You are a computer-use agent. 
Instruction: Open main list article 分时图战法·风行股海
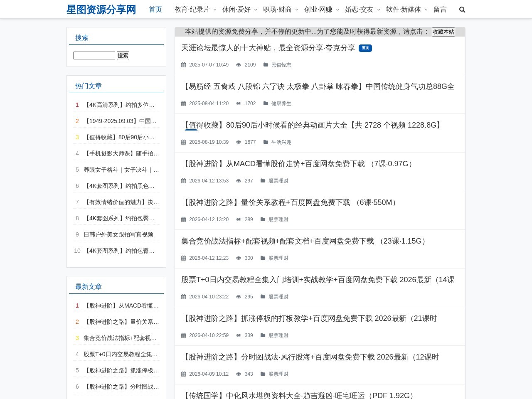(x=310, y=357)
